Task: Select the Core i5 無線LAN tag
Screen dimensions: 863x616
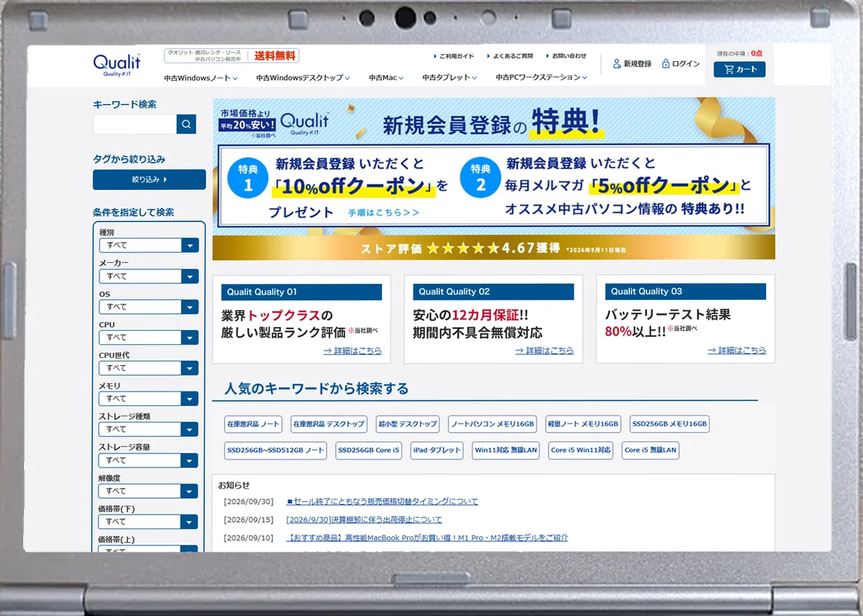Action: click(650, 451)
